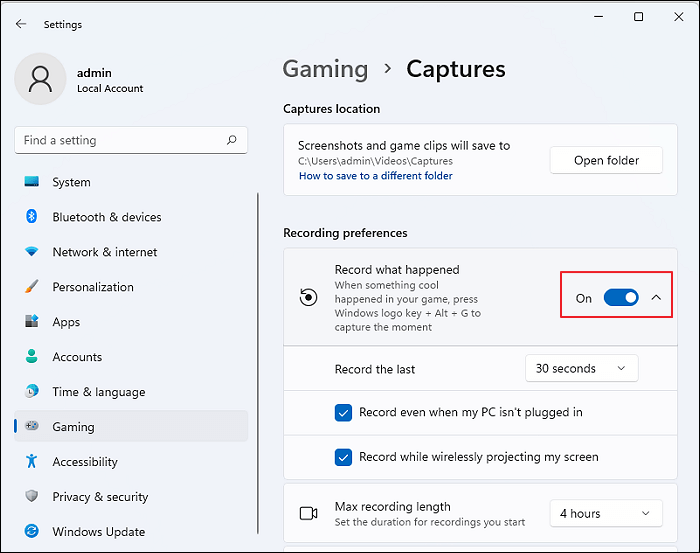Uncheck Record even when PC isn't plugged in
Viewport: 700px width, 553px height.
pyautogui.click(x=343, y=412)
